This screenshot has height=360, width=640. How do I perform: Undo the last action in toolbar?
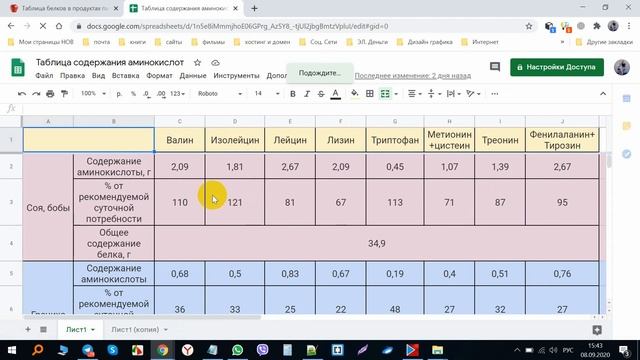tap(22, 94)
